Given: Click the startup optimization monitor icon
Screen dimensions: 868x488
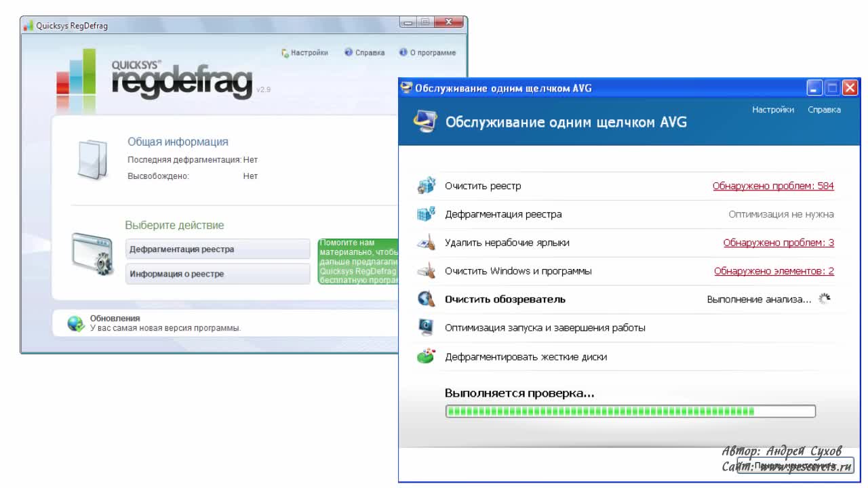Looking at the screenshot, I should (x=426, y=327).
